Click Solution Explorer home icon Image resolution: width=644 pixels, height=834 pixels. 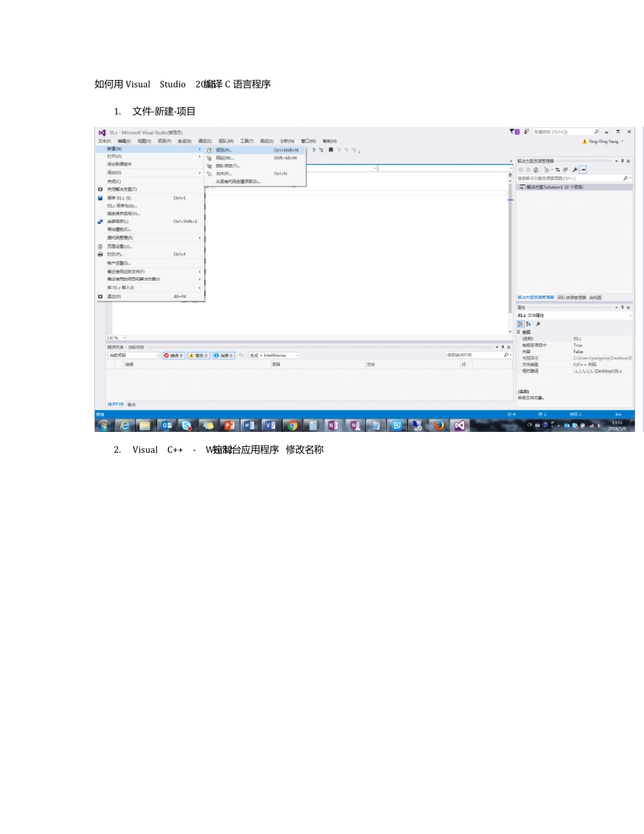(x=536, y=170)
